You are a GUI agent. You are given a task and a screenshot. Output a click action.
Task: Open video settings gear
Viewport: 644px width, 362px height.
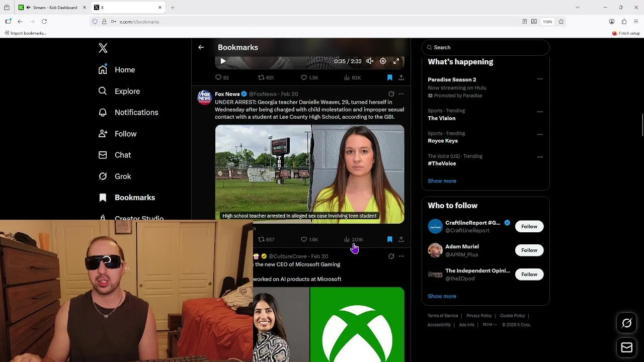click(383, 61)
